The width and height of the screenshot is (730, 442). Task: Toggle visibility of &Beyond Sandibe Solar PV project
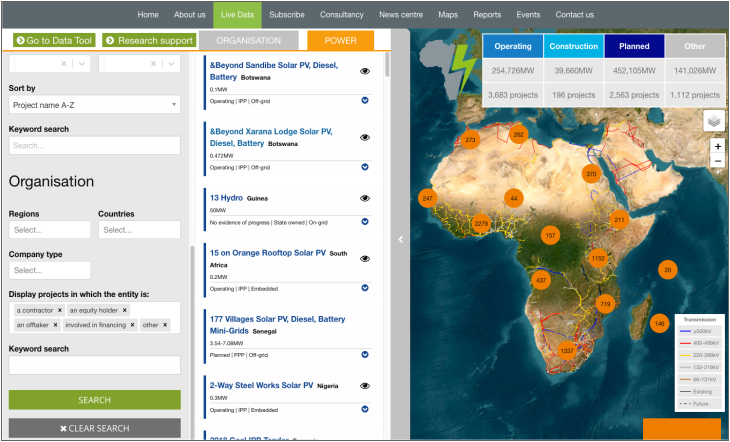pyautogui.click(x=365, y=71)
